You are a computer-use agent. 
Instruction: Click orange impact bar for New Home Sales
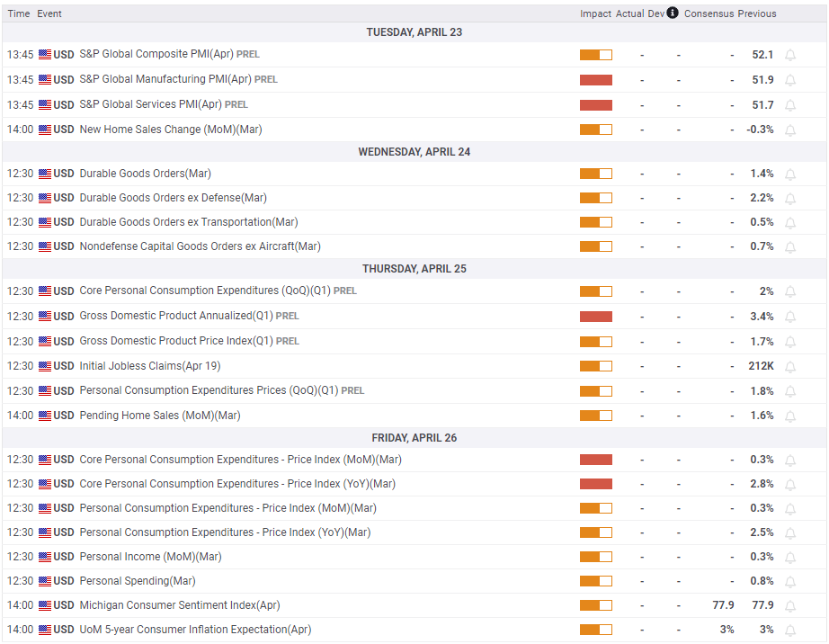[596, 130]
